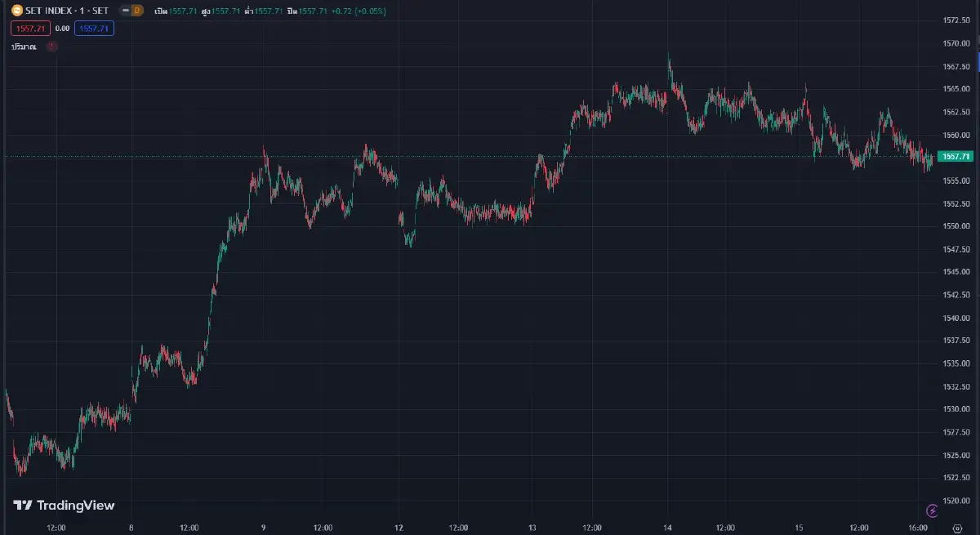
Task: Click the +0.72 (+0.05%) change value
Action: 358,11
